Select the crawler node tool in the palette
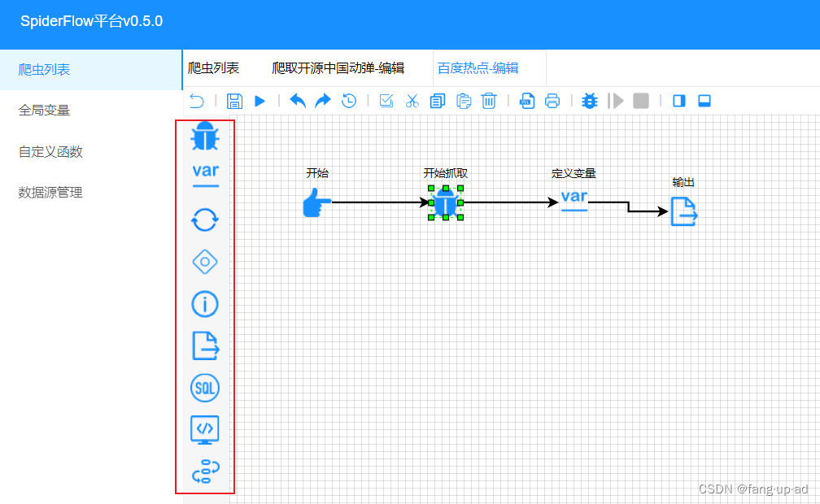The width and height of the screenshot is (820, 504). 204,137
